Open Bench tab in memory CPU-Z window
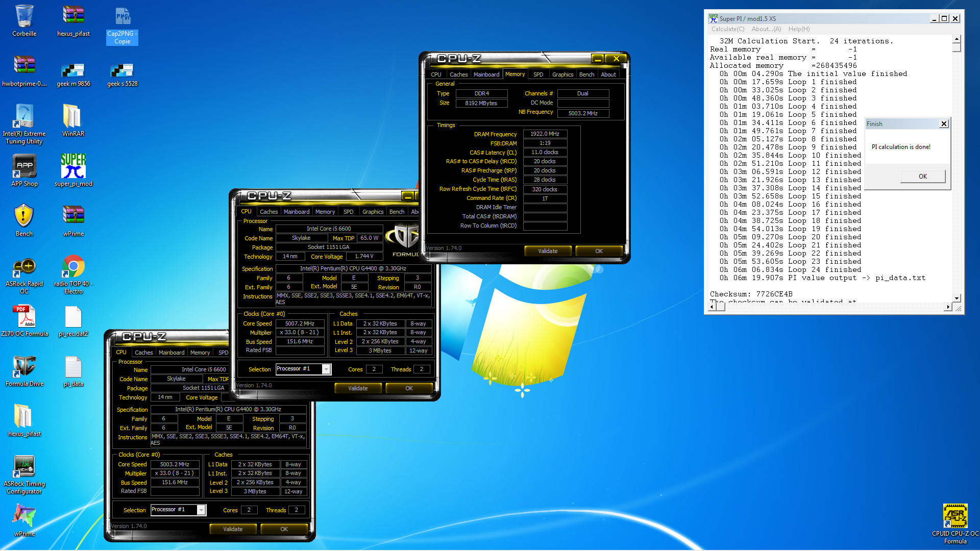This screenshot has width=980, height=551. pyautogui.click(x=586, y=74)
